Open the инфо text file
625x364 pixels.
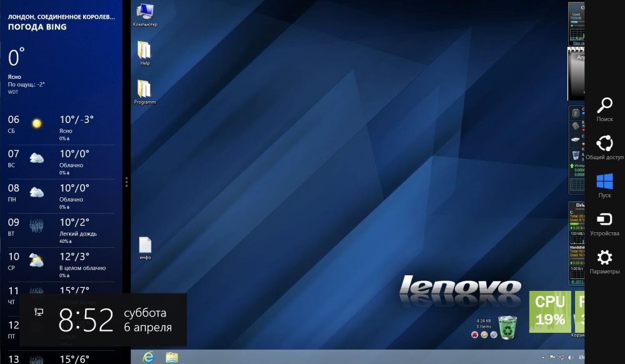pos(145,246)
